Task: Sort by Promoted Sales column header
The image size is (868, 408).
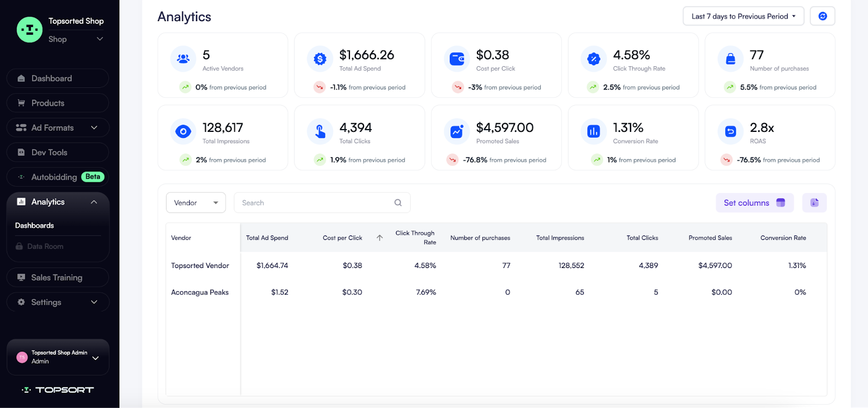Action: click(710, 238)
